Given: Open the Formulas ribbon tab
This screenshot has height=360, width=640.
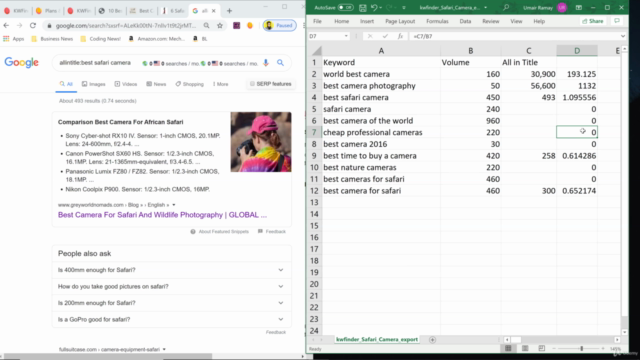Looking at the screenshot, I should tap(437, 21).
